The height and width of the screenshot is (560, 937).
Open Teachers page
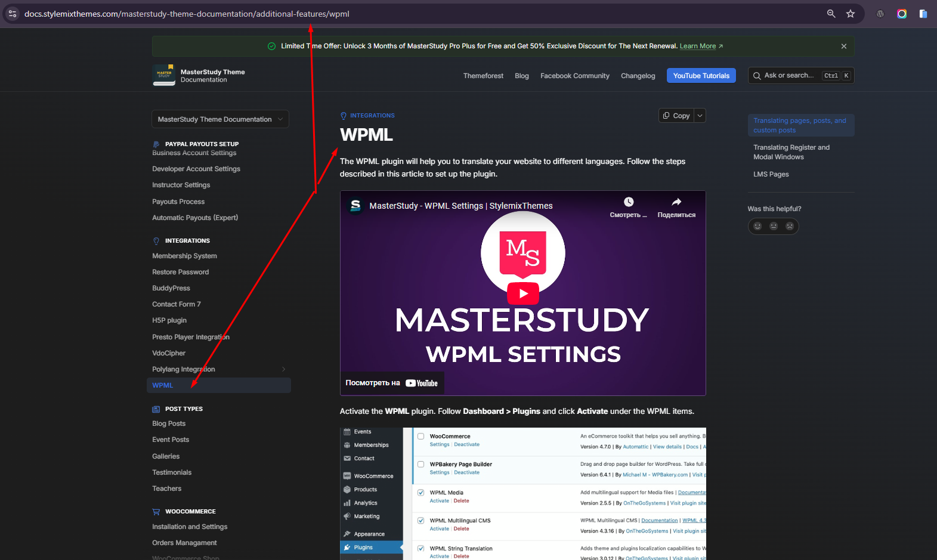(166, 488)
